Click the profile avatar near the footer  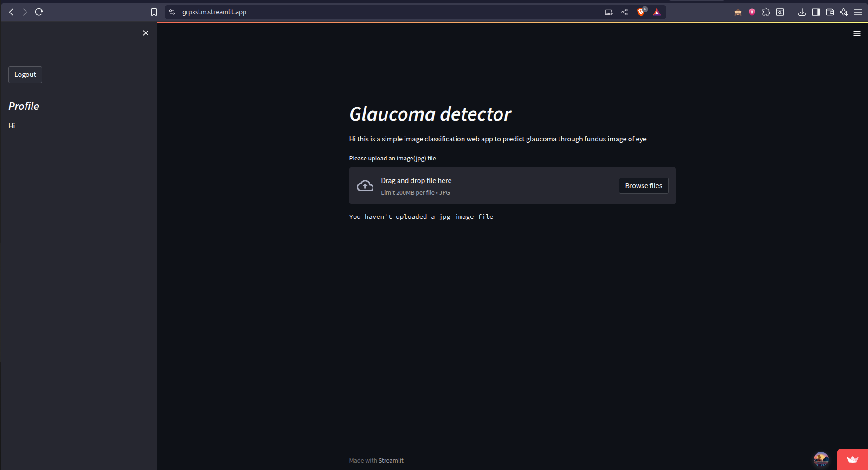820,459
